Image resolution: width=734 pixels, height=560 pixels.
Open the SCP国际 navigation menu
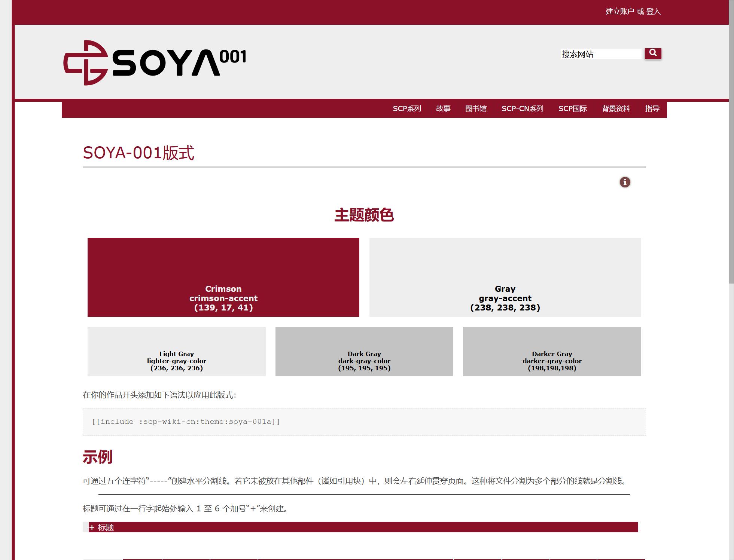tap(573, 108)
